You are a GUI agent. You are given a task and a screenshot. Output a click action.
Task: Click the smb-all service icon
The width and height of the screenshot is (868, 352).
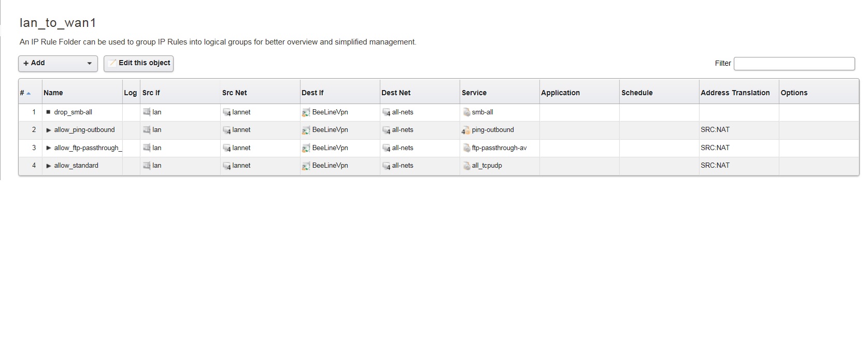tap(466, 112)
